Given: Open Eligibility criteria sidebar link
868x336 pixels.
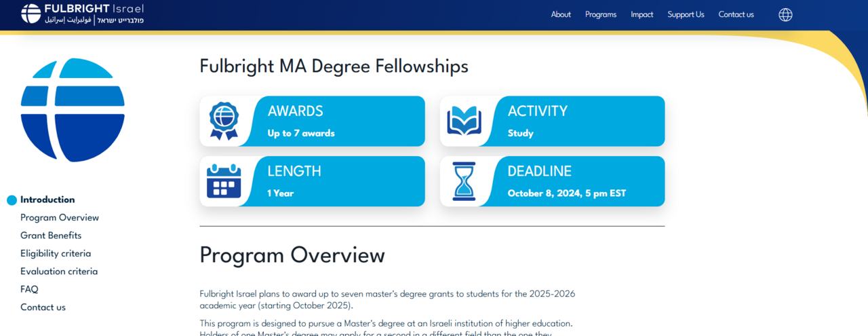Looking at the screenshot, I should pyautogui.click(x=56, y=253).
